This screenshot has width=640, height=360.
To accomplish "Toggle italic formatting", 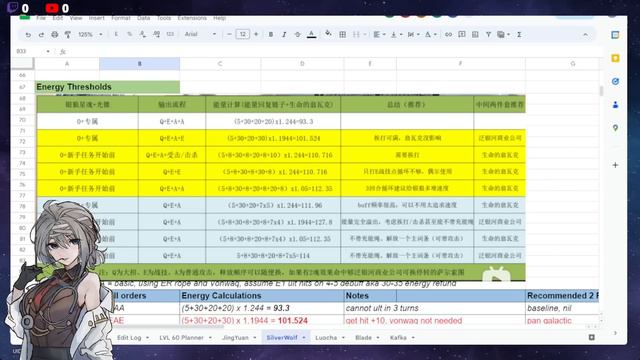I will point(284,35).
